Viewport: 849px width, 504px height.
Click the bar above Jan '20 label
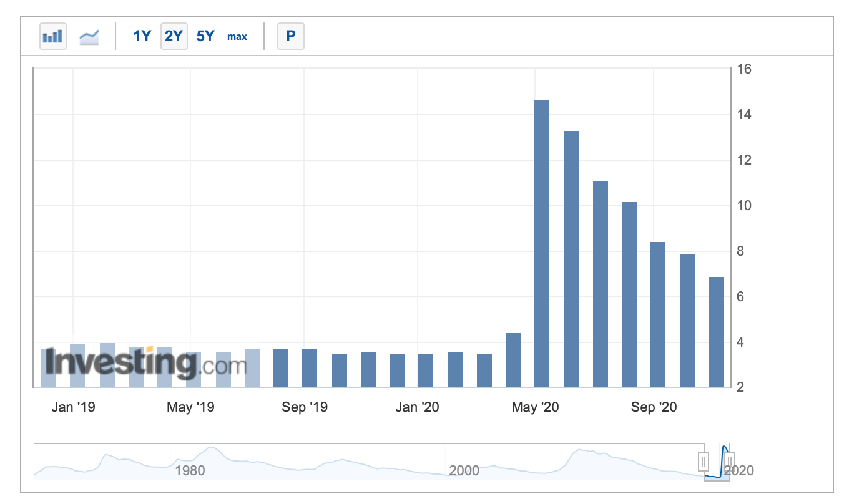pyautogui.click(x=426, y=371)
